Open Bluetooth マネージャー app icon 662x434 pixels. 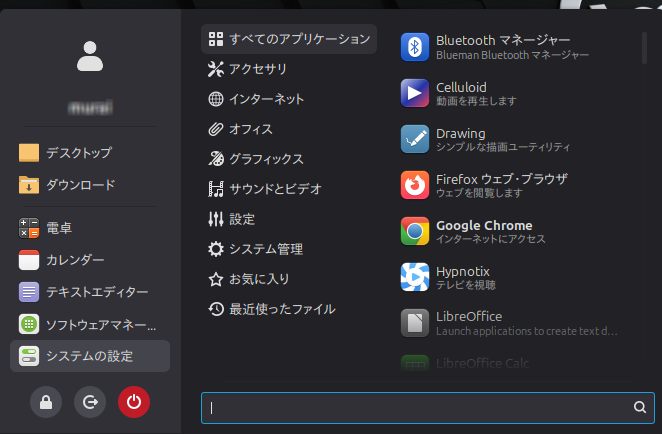(415, 47)
